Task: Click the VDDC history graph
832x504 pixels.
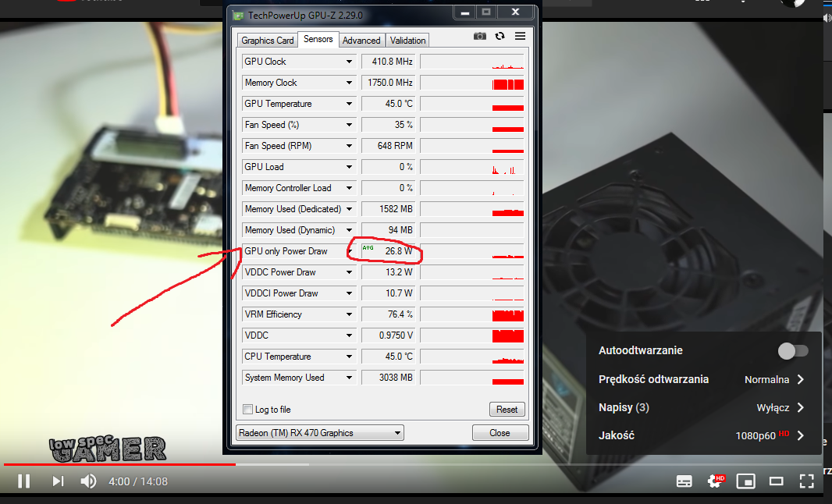Action: point(472,335)
